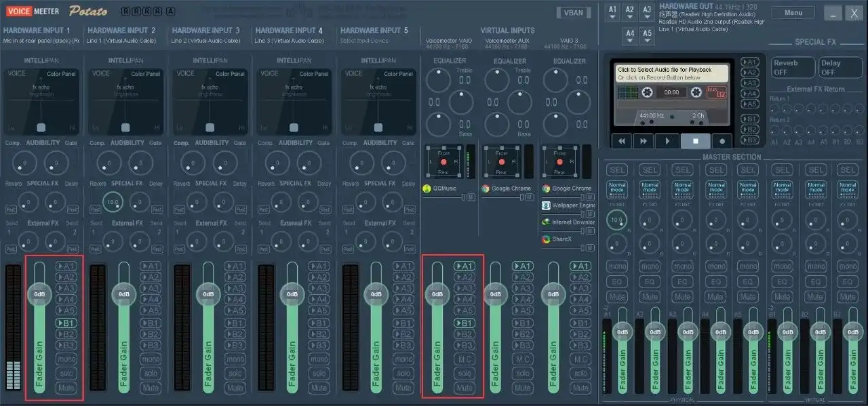Turn on Delay in Special FX
868x406 pixels.
[840, 66]
